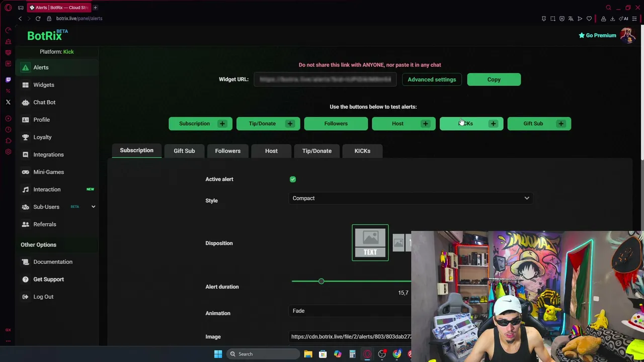This screenshot has width=644, height=362.
Task: Click the Go Premium link
Action: tap(597, 35)
